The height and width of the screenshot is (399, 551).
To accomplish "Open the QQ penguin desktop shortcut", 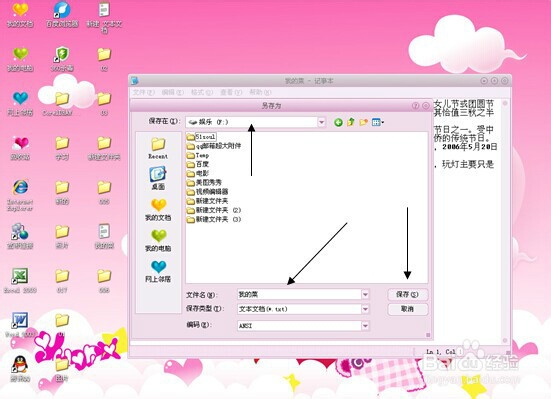I will [20, 369].
